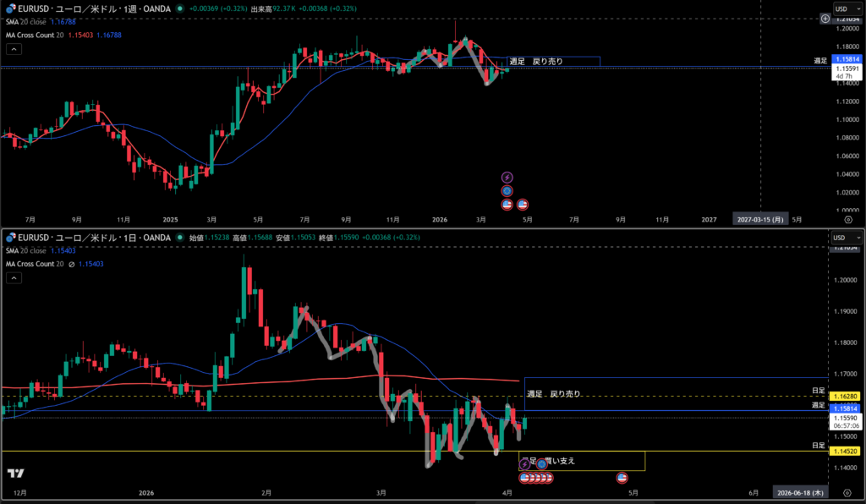
Task: Click the EURUSD symbol flag icon in the weekly chart header
Action: click(x=9, y=8)
